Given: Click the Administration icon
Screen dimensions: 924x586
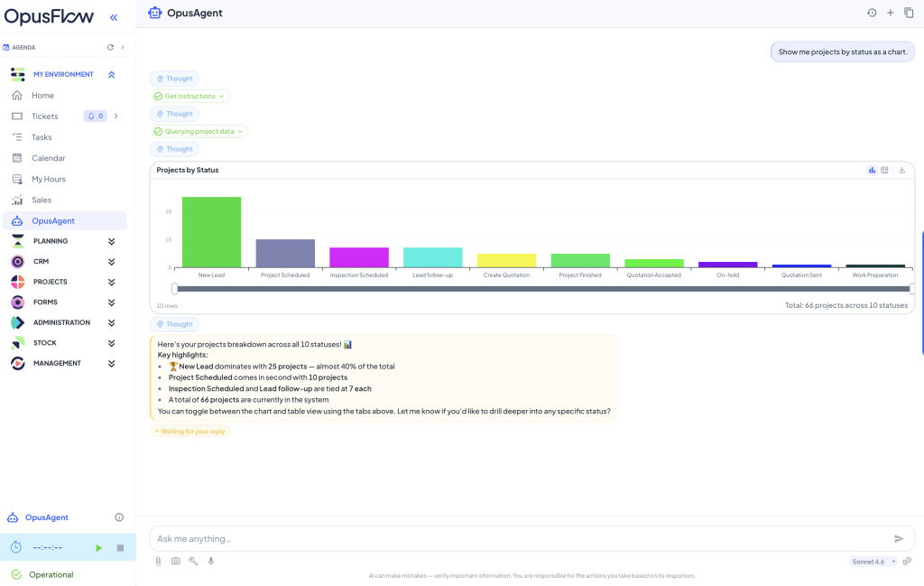Looking at the screenshot, I should click(18, 322).
